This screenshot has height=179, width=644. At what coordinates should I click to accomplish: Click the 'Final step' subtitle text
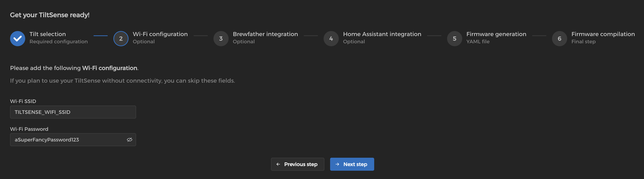[583, 42]
